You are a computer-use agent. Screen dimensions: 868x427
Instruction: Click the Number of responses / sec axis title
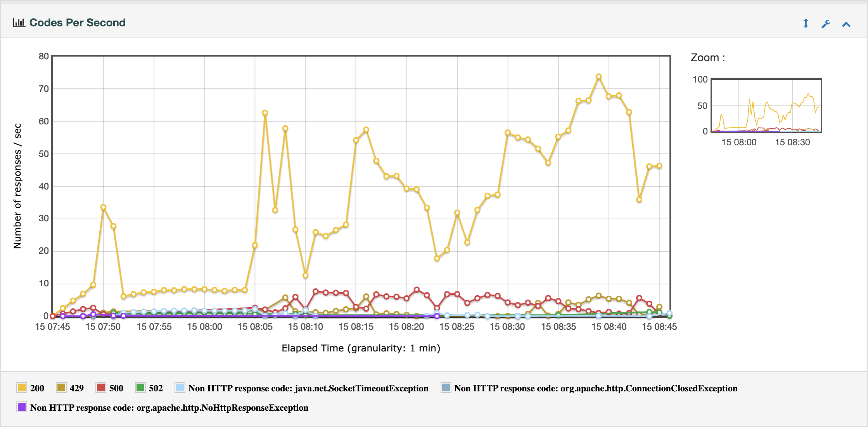pyautogui.click(x=17, y=186)
